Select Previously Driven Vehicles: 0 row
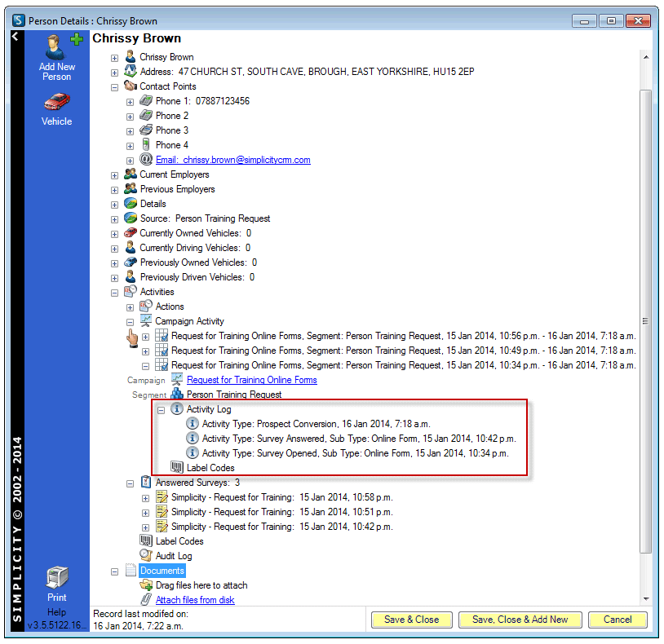This screenshot has width=664, height=644. [197, 276]
